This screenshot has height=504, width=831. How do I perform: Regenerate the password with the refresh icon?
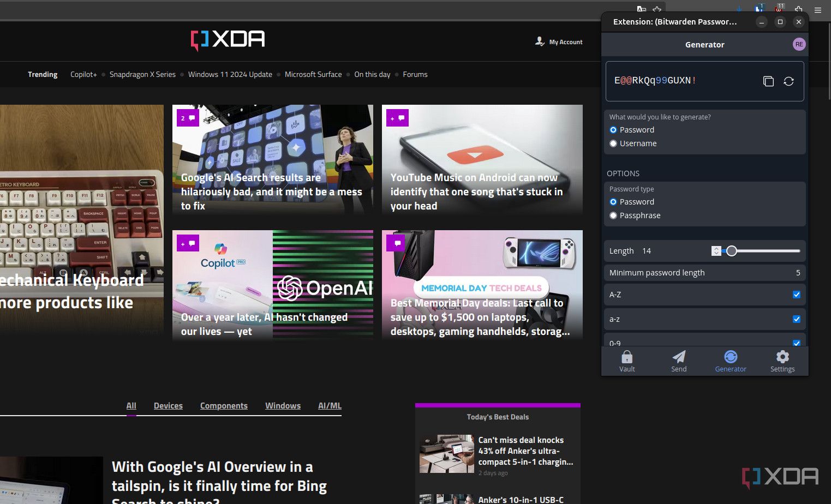788,81
